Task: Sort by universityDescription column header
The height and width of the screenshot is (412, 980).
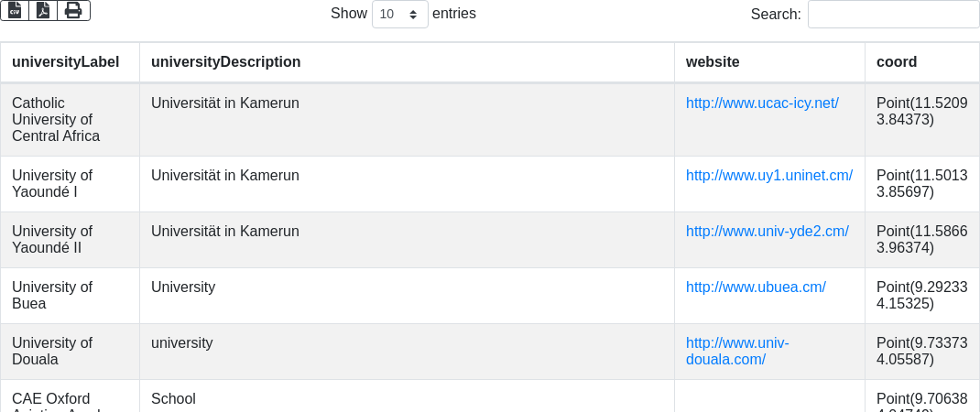Action: point(226,62)
